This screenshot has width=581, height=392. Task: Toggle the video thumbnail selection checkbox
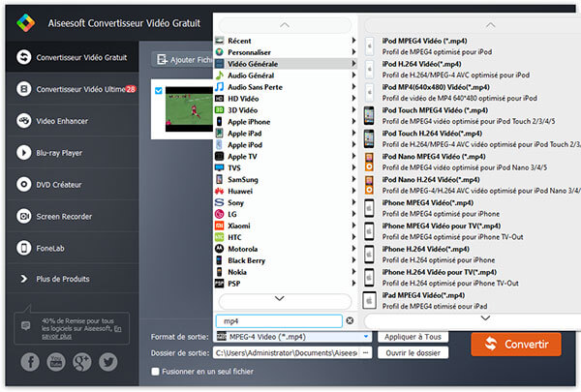click(159, 91)
